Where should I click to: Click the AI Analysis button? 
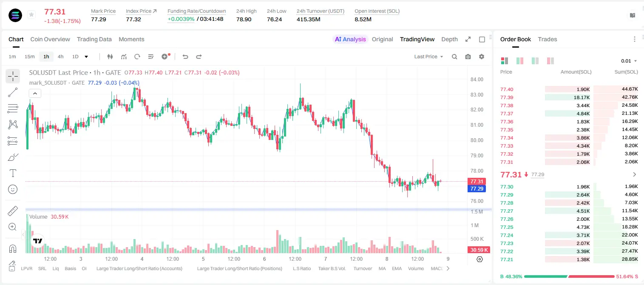pyautogui.click(x=350, y=39)
